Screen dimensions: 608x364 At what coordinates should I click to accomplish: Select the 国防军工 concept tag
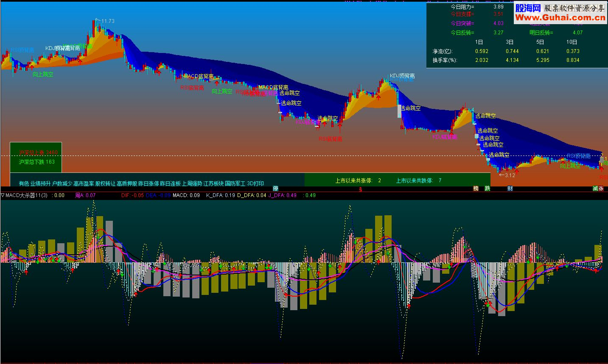pos(235,183)
